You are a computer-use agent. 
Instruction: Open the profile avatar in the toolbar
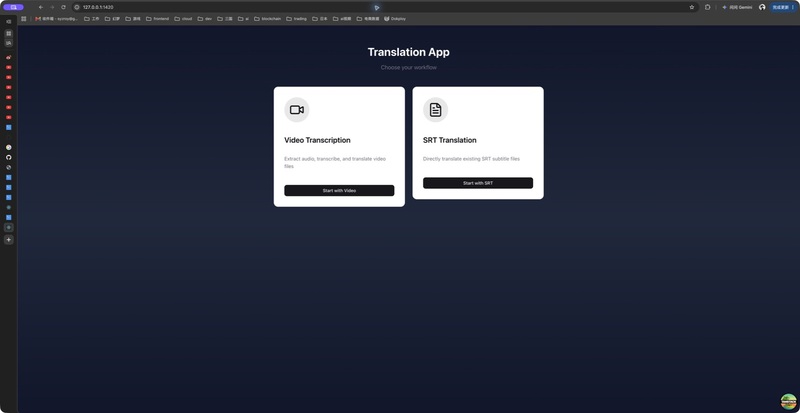(x=762, y=7)
